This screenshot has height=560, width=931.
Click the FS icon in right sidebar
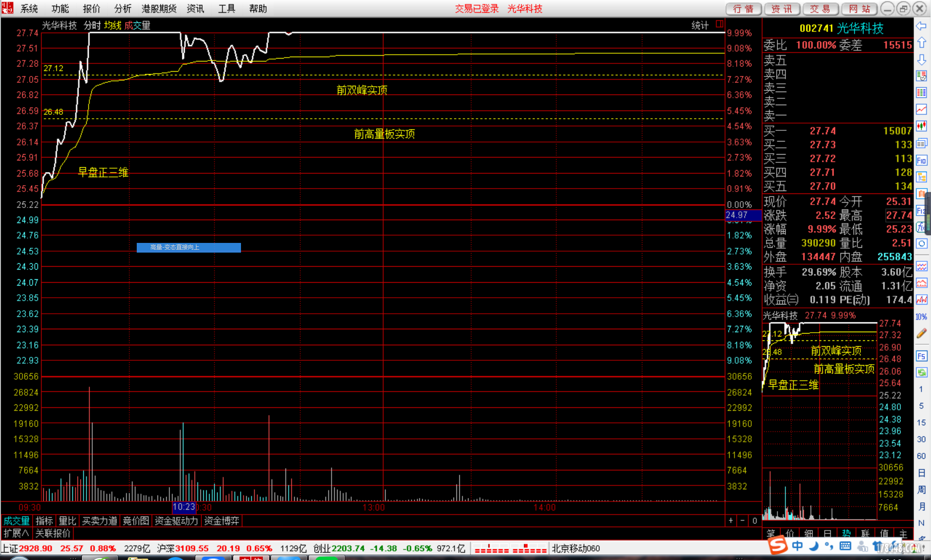pos(921,356)
